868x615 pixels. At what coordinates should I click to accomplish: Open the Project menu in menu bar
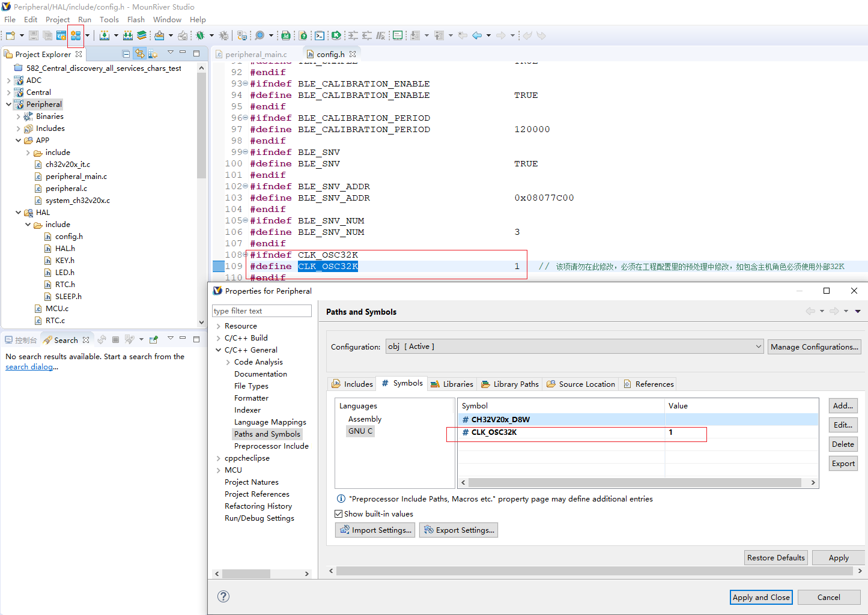coord(58,19)
